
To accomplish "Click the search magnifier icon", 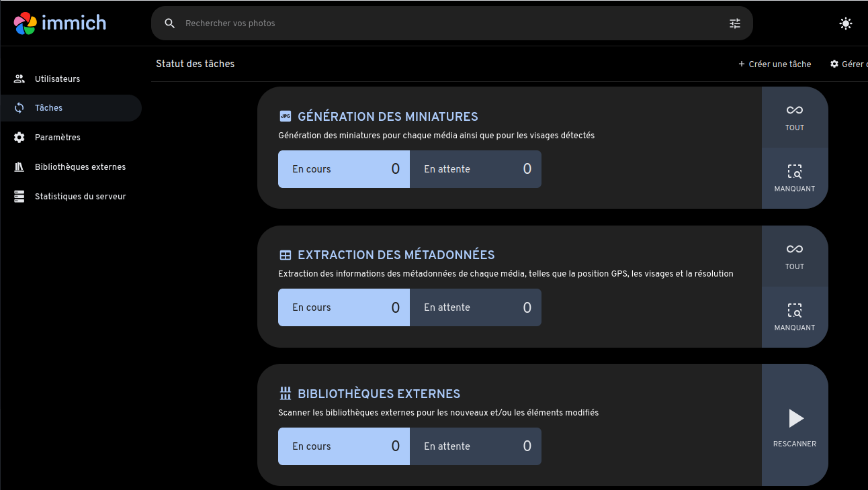I will (170, 23).
